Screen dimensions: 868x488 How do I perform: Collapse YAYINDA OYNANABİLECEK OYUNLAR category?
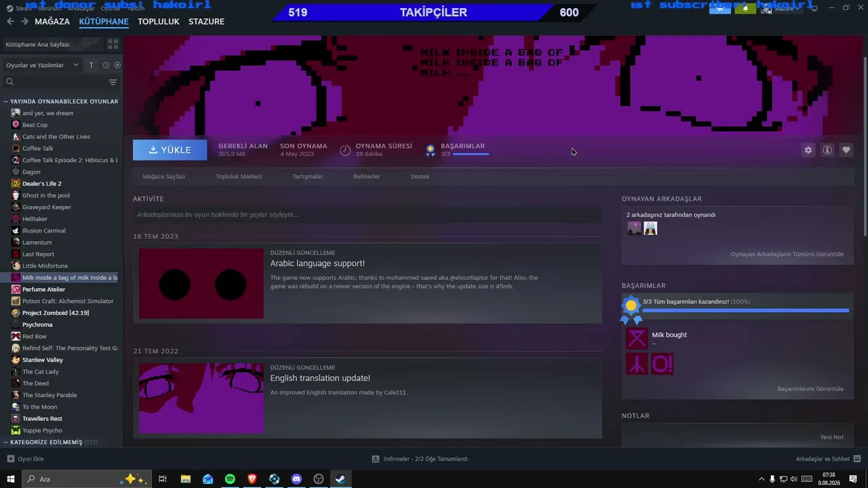coord(61,102)
